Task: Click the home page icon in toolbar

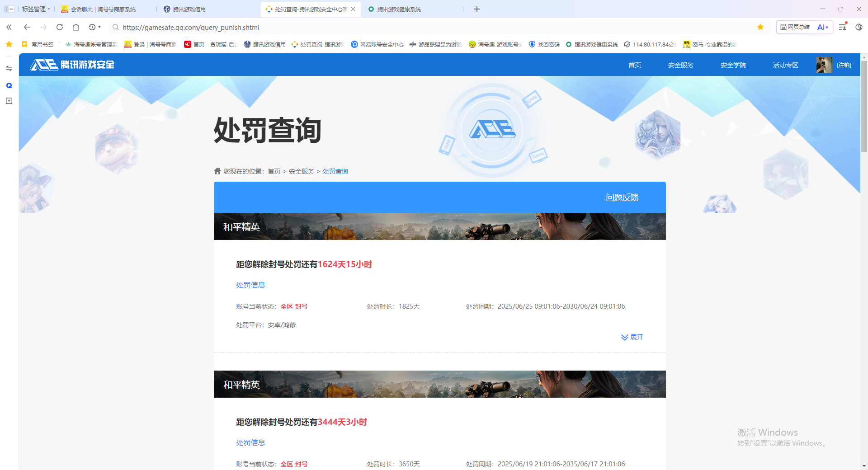Action: 76,27
